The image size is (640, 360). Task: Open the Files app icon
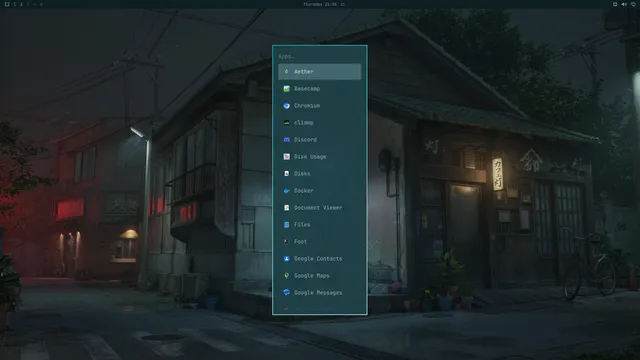point(287,224)
